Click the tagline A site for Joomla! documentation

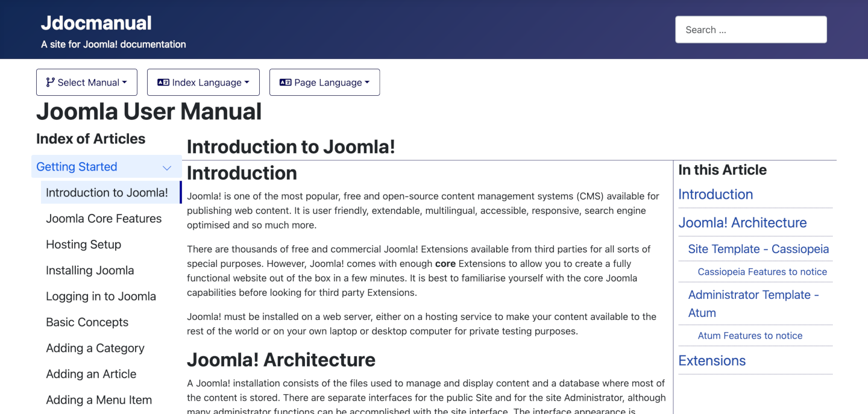tap(113, 44)
